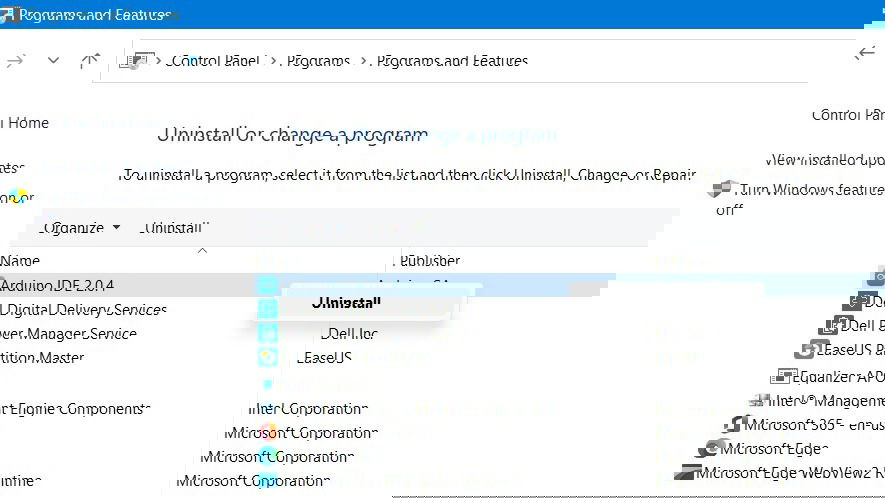Go forward with the forward arrow
Image resolution: width=885 pixels, height=498 pixels.
tap(16, 60)
